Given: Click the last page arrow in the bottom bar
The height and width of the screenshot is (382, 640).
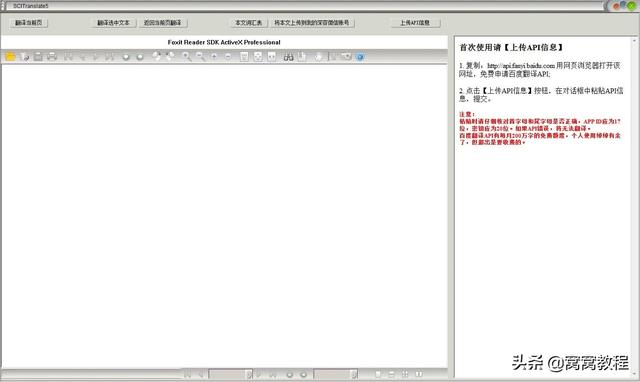Looking at the screenshot, I should click(273, 374).
